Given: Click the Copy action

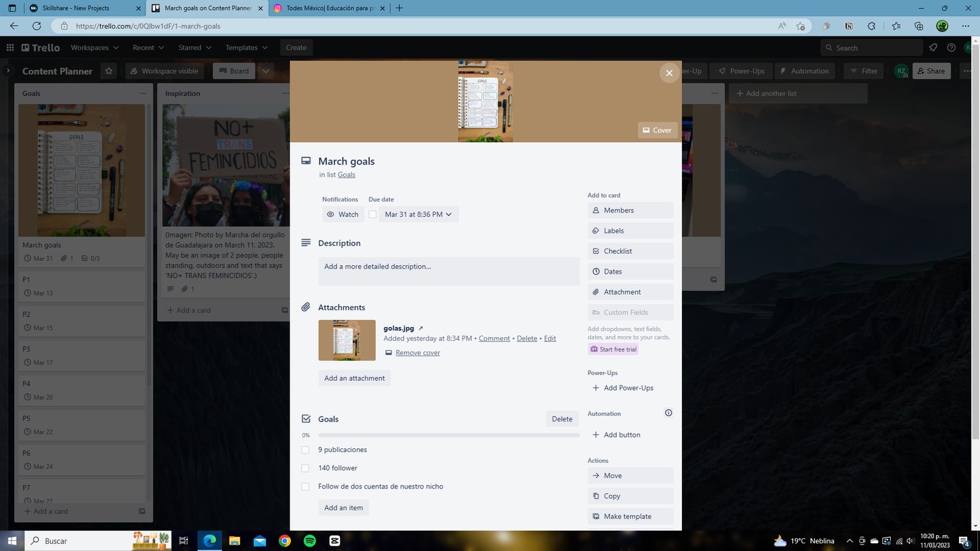Looking at the screenshot, I should click(630, 496).
